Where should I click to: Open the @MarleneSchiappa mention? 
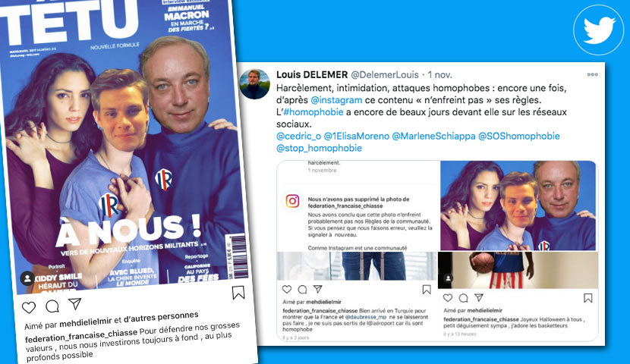pos(433,136)
